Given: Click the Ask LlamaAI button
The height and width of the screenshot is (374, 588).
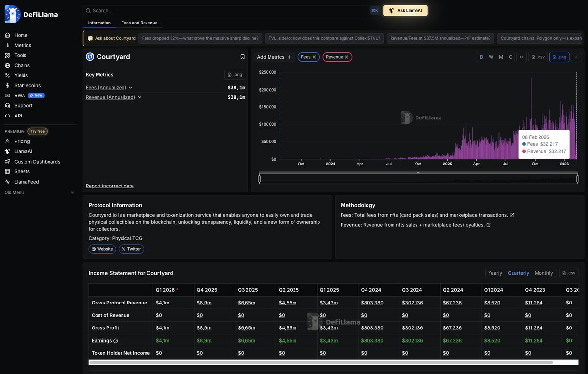Looking at the screenshot, I should tap(405, 10).
